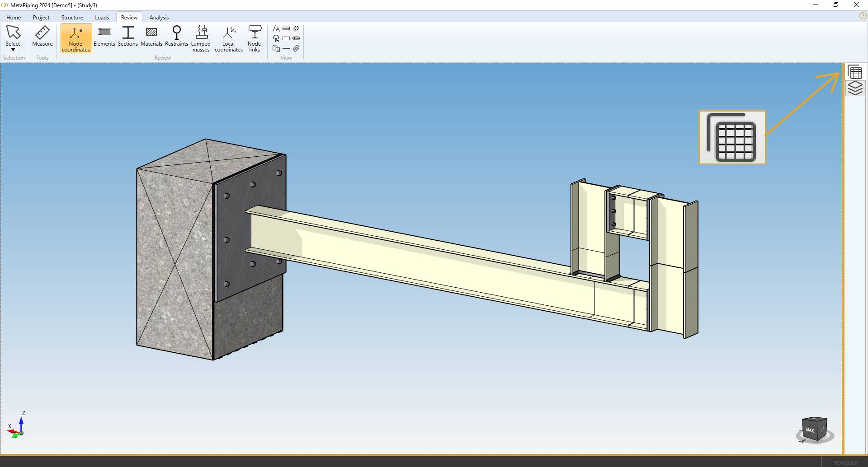Switch to the Analysis tab

(x=159, y=17)
